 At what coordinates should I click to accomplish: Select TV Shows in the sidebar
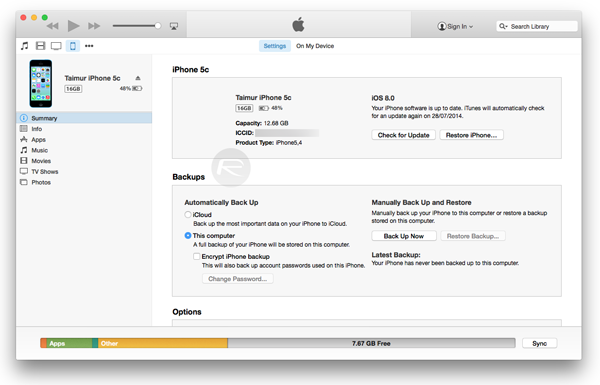84,171
